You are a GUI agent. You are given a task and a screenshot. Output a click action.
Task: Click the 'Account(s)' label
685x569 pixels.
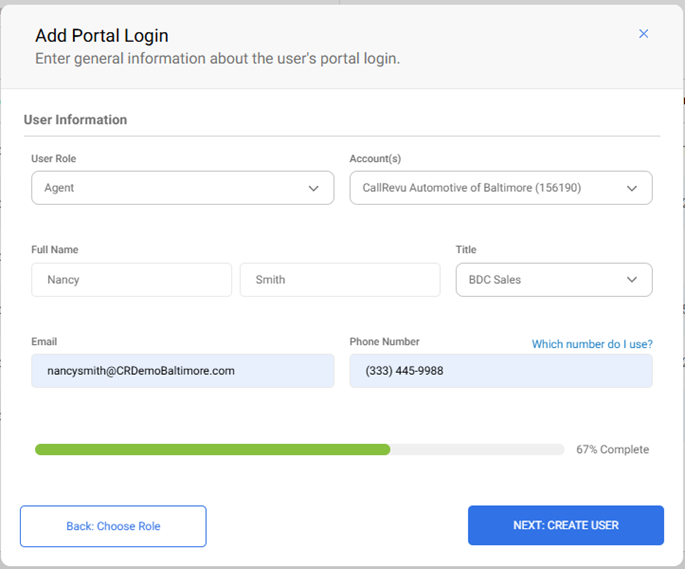(x=375, y=159)
